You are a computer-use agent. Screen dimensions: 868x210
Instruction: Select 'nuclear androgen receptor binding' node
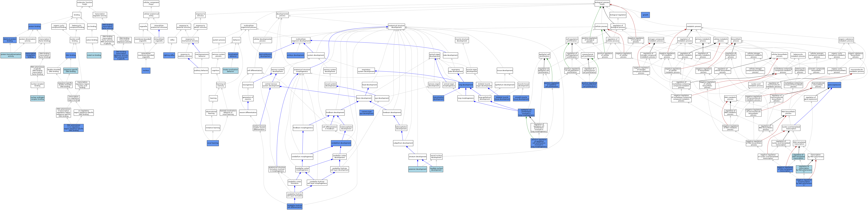tap(37, 98)
